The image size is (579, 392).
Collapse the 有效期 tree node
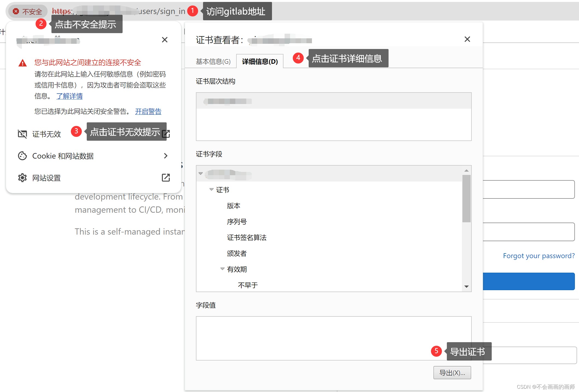(x=222, y=269)
